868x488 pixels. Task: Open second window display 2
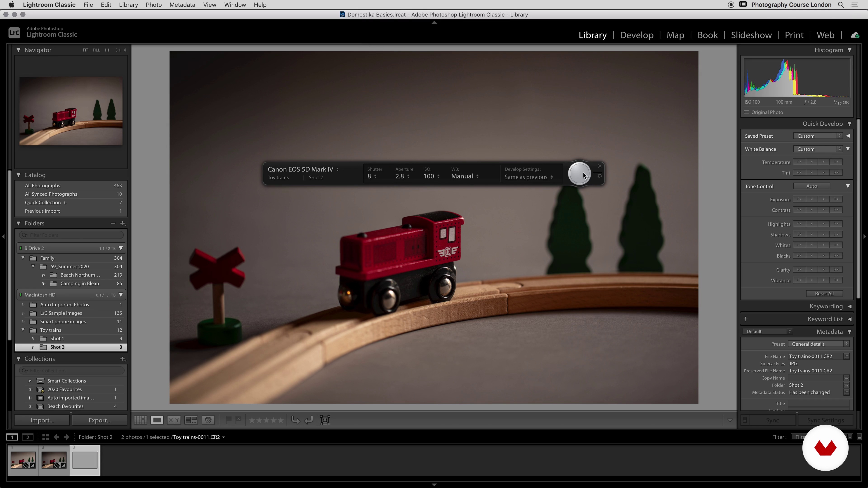[x=28, y=437]
